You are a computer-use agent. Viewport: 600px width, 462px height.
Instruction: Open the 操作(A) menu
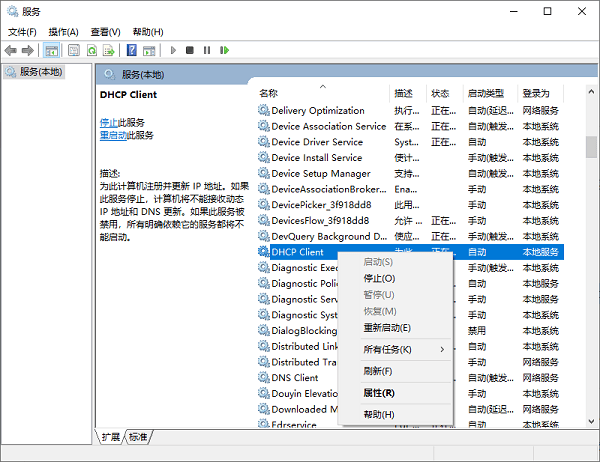[65, 32]
